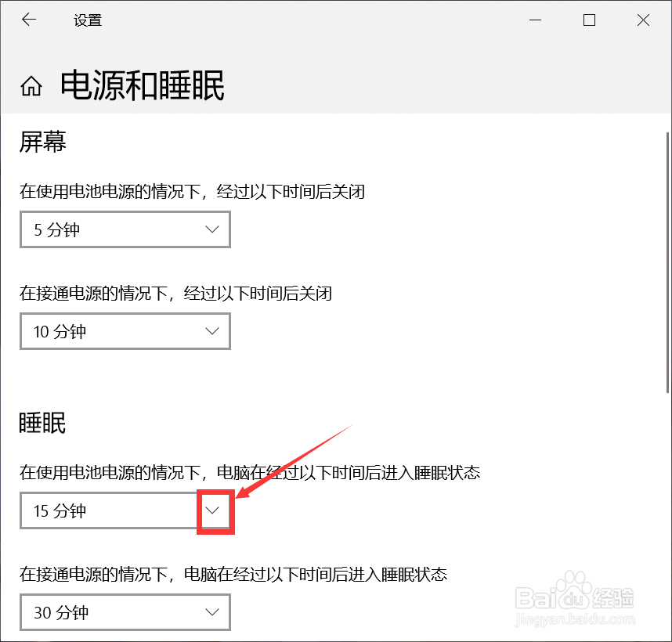This screenshot has width=672, height=642.
Task: Go back with the arrow icon
Action: pyautogui.click(x=29, y=20)
